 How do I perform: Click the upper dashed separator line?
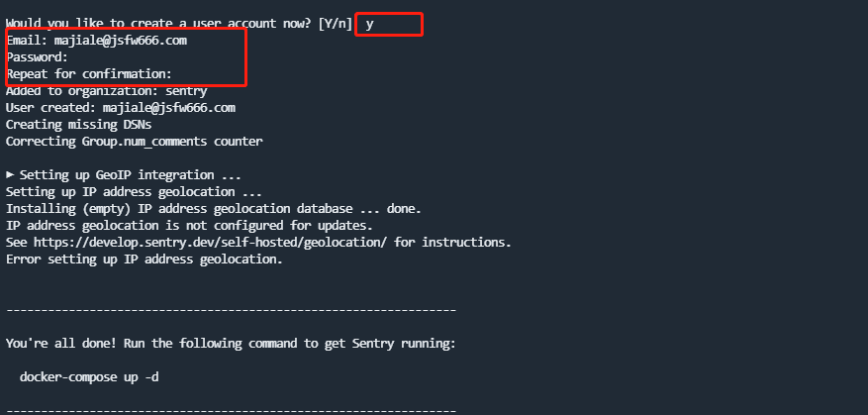click(x=231, y=310)
